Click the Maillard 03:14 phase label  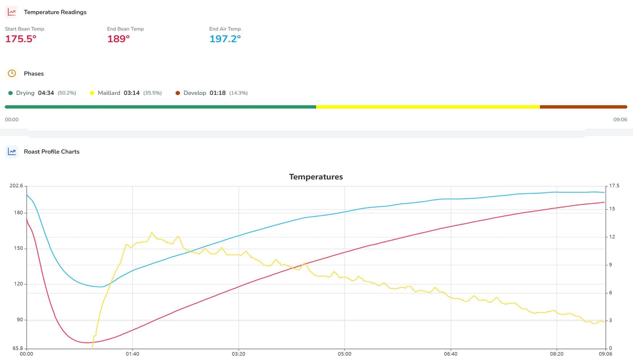(x=119, y=93)
